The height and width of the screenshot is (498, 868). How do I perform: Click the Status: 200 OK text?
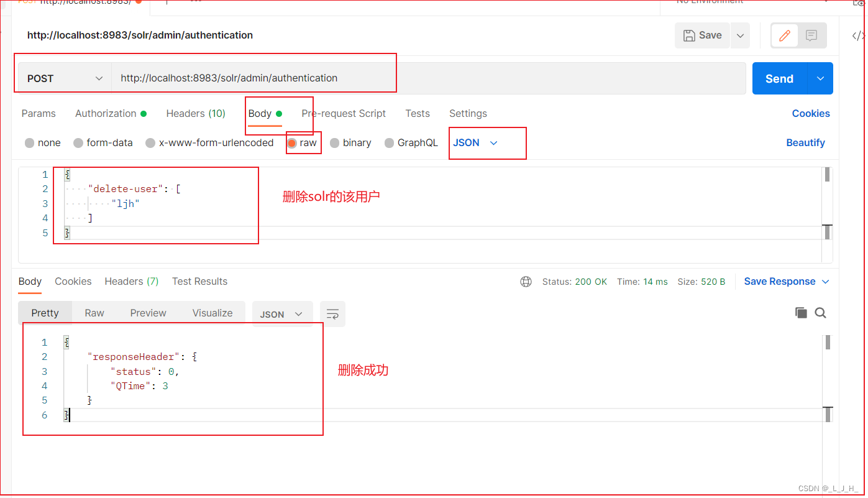click(x=575, y=282)
